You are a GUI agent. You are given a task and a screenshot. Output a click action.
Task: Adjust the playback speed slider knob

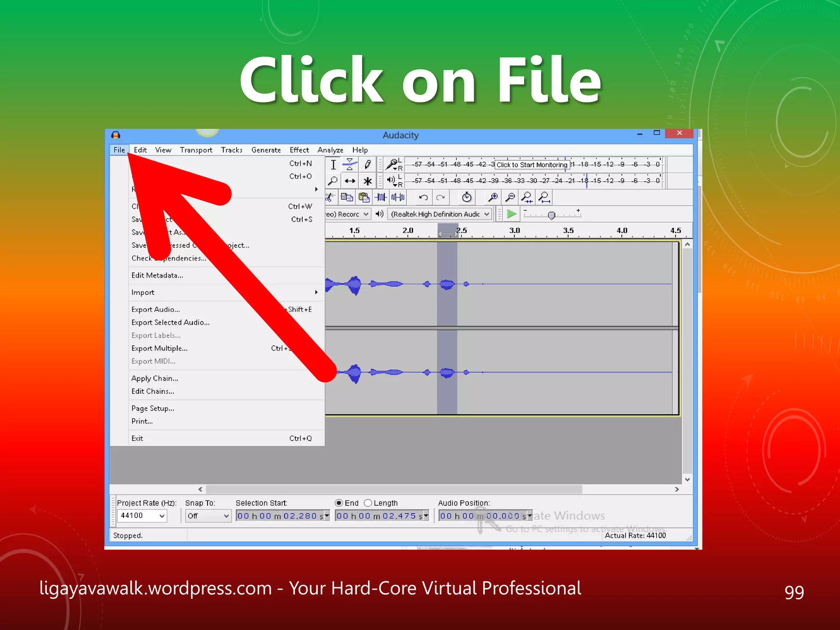pyautogui.click(x=552, y=215)
